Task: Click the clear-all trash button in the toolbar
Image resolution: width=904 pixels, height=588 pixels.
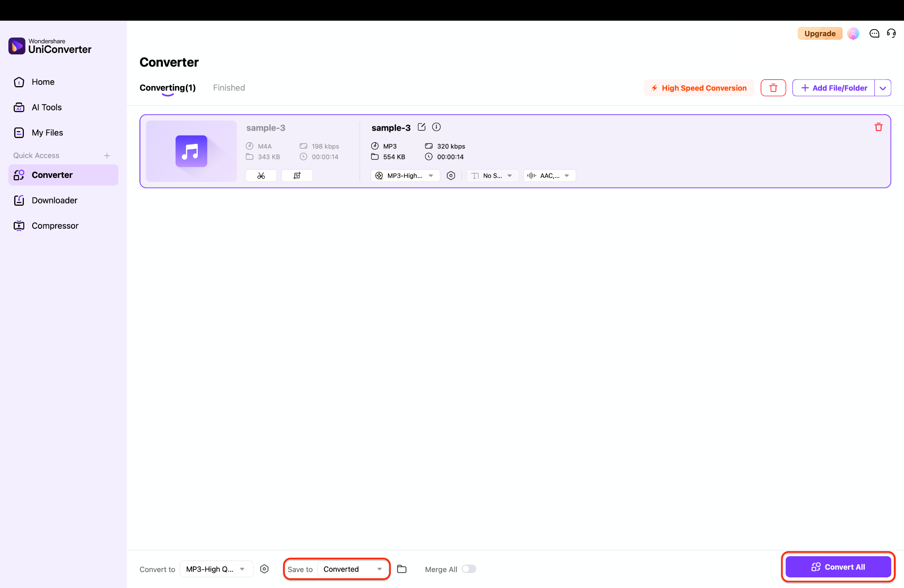Action: click(773, 88)
